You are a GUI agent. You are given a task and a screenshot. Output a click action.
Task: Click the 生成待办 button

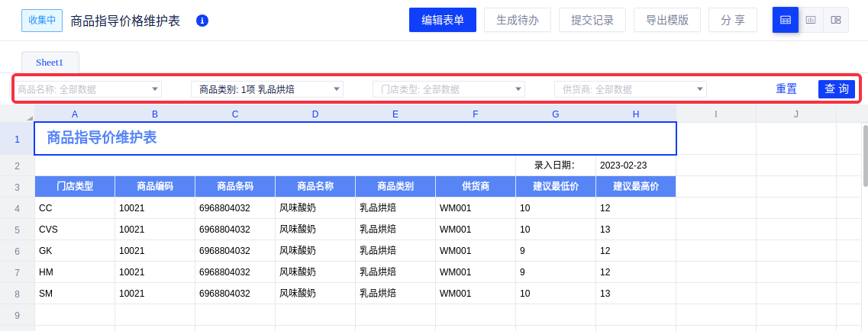coord(518,21)
